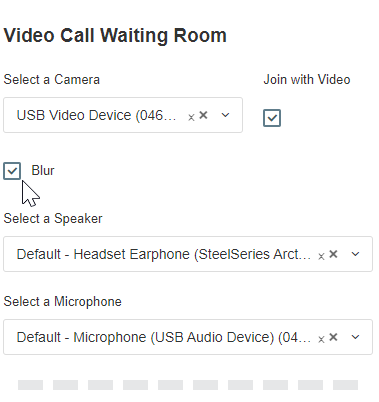Click the Blur label text

point(43,170)
